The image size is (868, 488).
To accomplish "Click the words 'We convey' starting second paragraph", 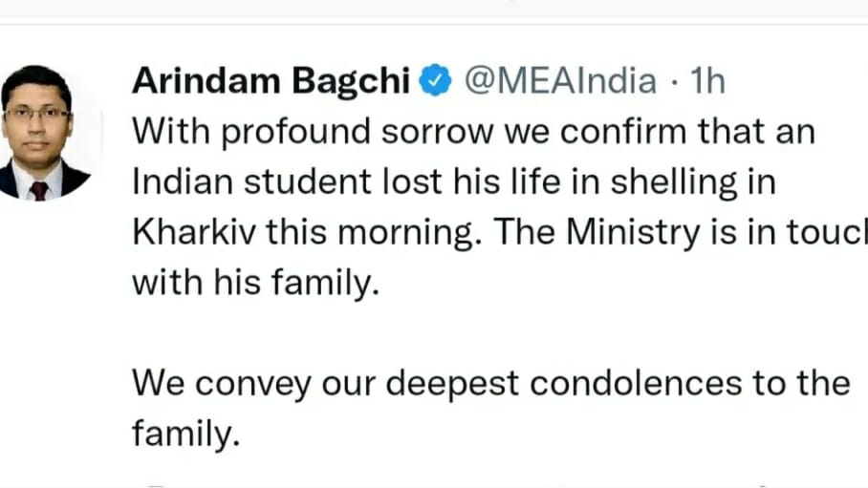I will point(222,384).
